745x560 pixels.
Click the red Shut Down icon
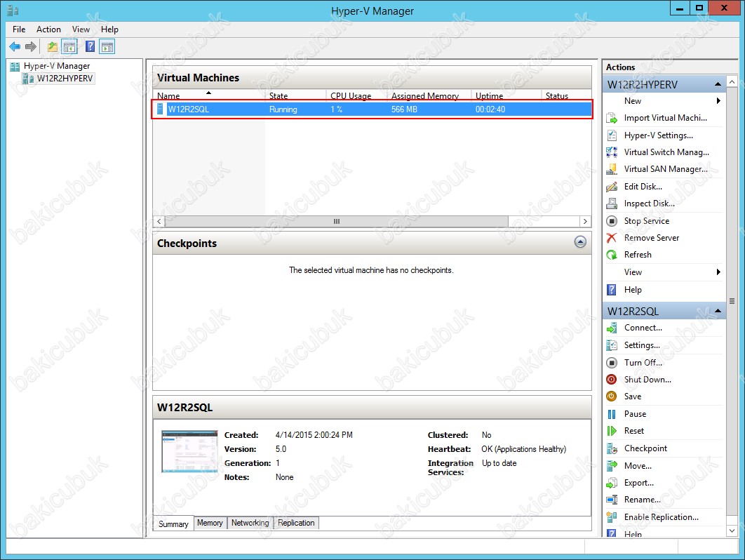click(612, 380)
